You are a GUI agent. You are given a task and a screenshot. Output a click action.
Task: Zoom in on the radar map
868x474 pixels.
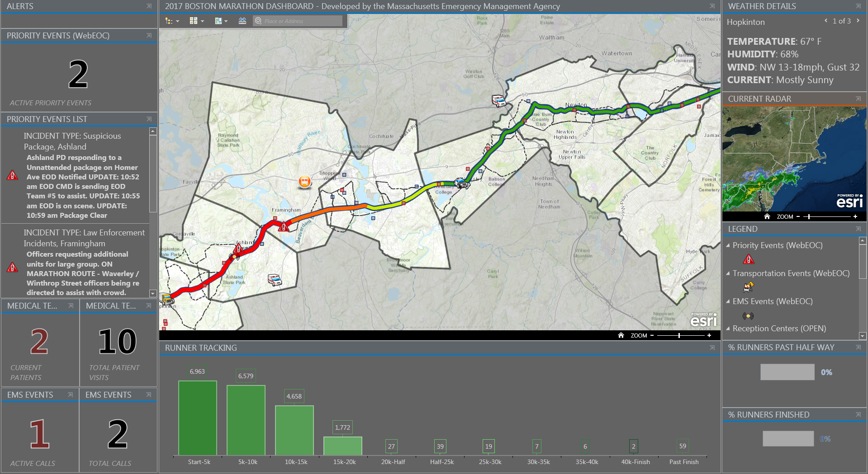[x=855, y=216]
